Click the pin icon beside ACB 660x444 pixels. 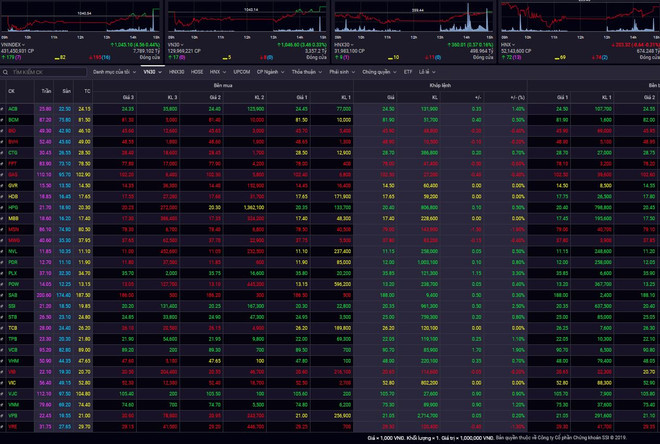[3, 108]
